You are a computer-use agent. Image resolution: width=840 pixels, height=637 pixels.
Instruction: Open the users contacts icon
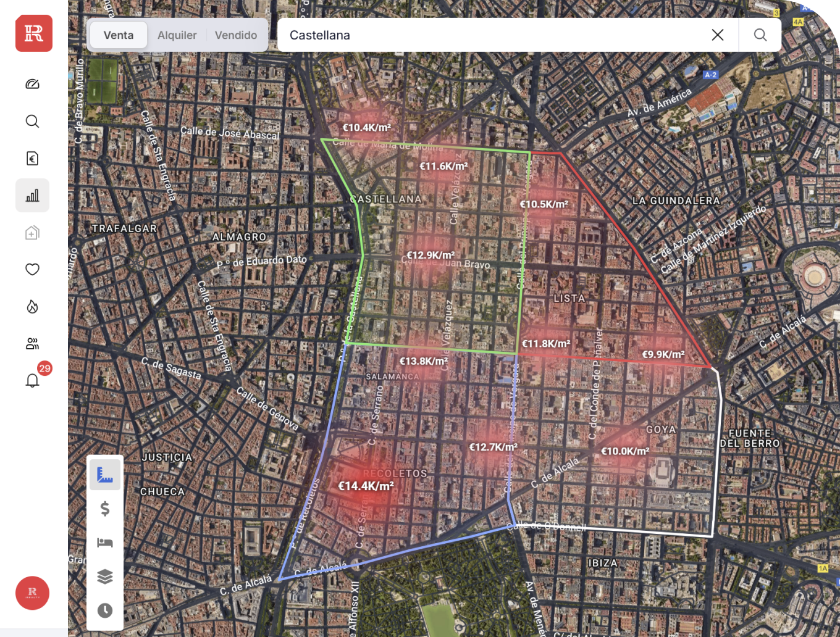coord(33,344)
